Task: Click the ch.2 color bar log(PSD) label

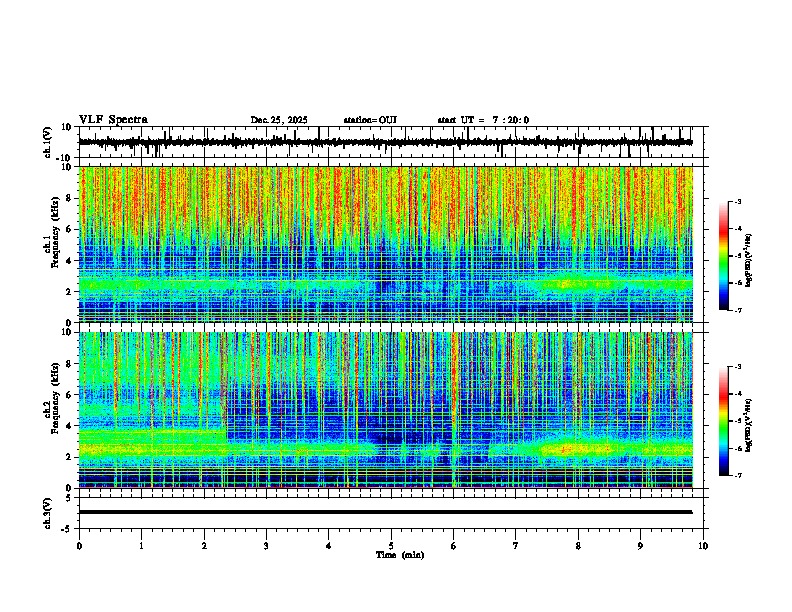Action: pyautogui.click(x=749, y=425)
